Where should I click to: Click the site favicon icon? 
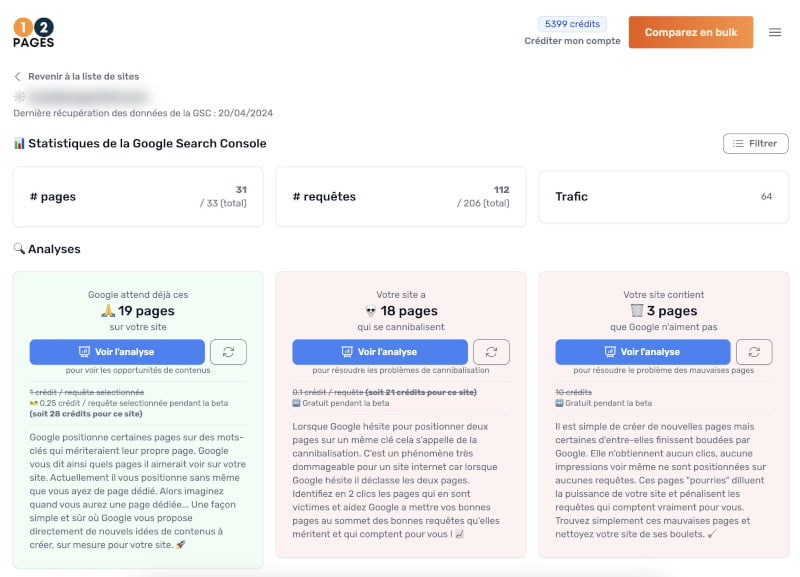(x=19, y=97)
